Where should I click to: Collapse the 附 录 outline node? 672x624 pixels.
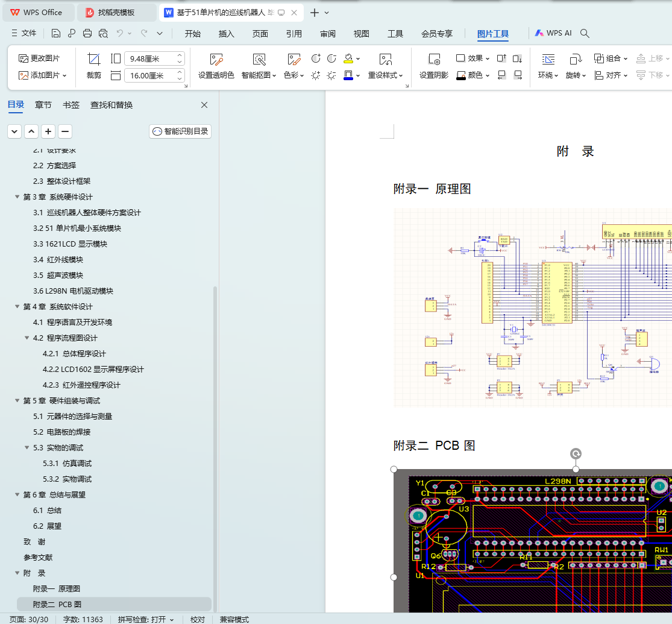point(17,573)
